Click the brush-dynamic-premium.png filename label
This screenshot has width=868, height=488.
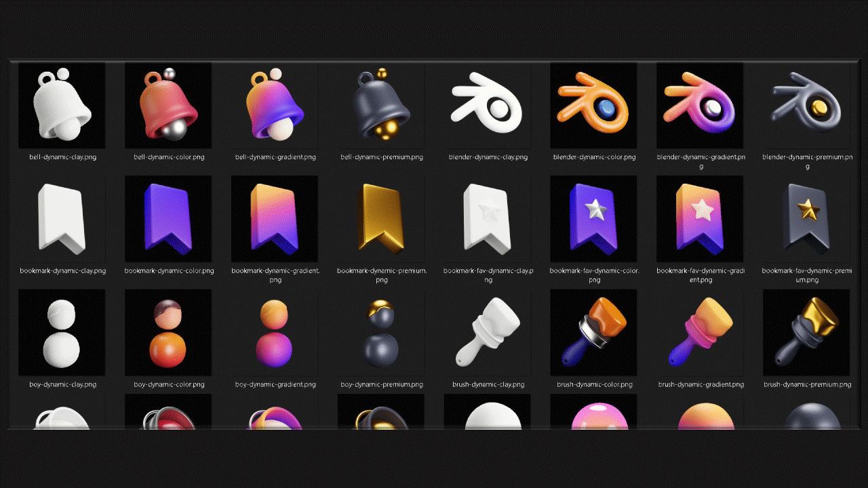coord(807,384)
